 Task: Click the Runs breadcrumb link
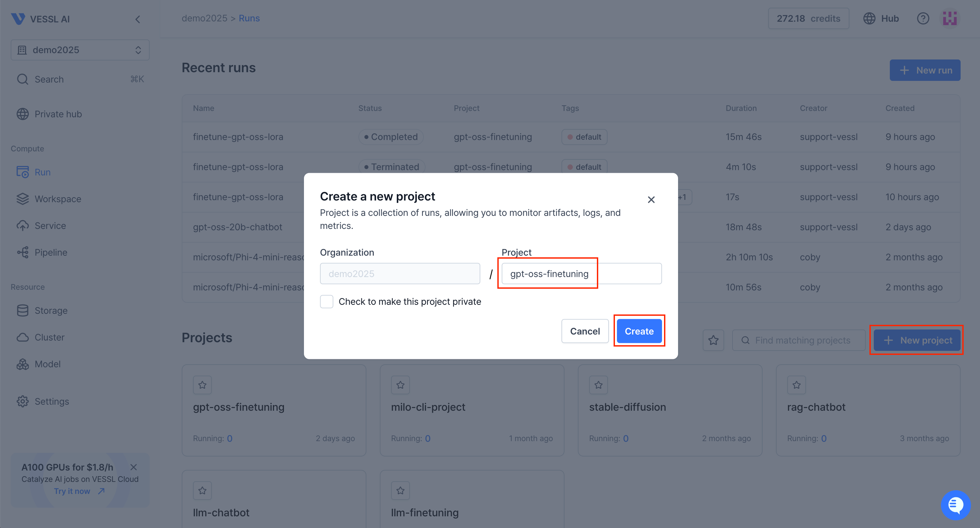tap(249, 18)
